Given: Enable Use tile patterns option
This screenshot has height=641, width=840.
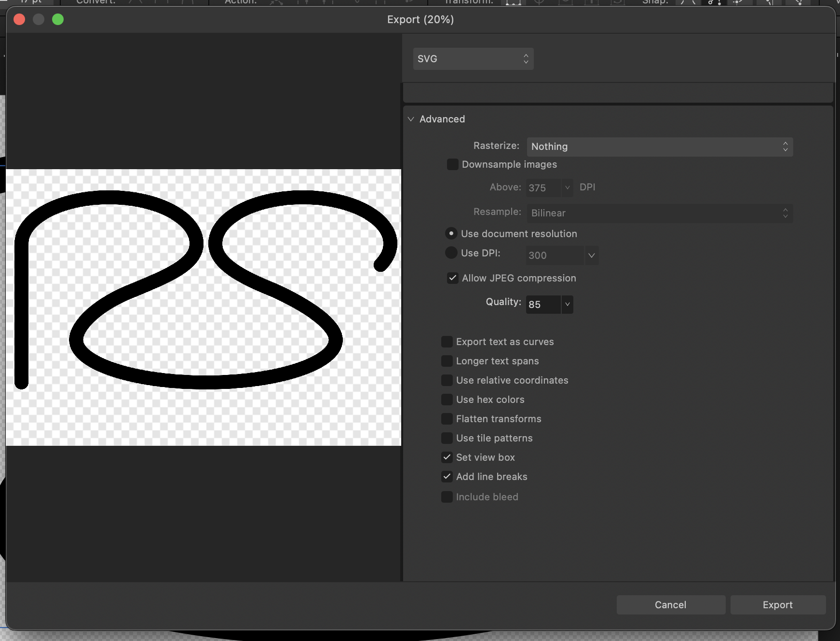Looking at the screenshot, I should [447, 438].
